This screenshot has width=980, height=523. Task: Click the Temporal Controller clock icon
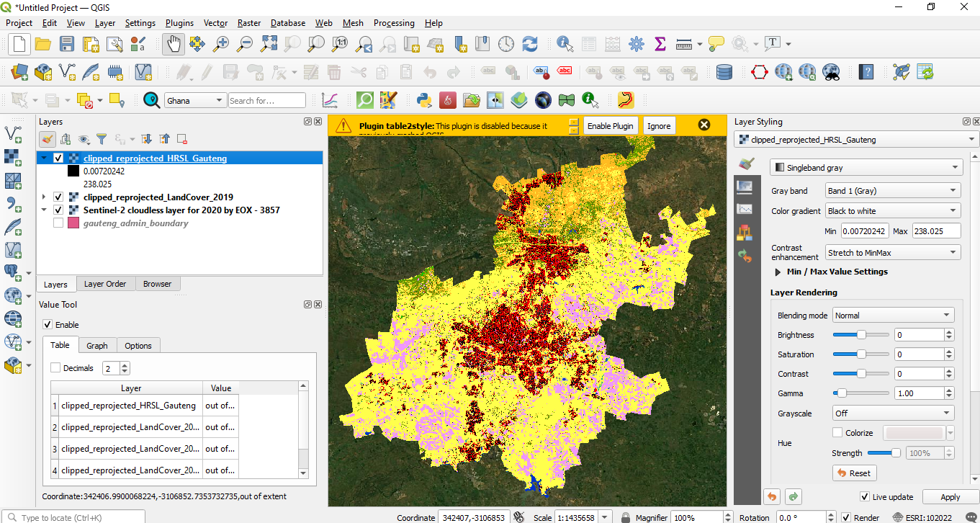click(x=506, y=45)
